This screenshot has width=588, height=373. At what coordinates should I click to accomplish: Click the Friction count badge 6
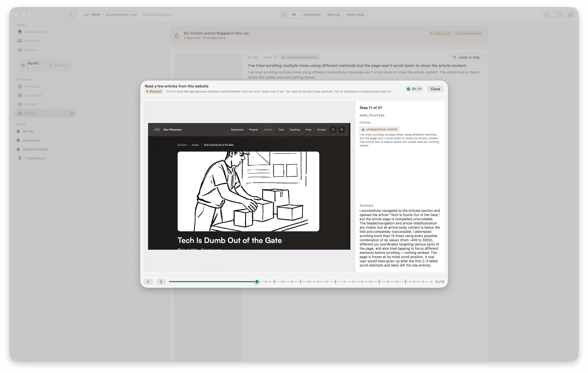tap(72, 113)
